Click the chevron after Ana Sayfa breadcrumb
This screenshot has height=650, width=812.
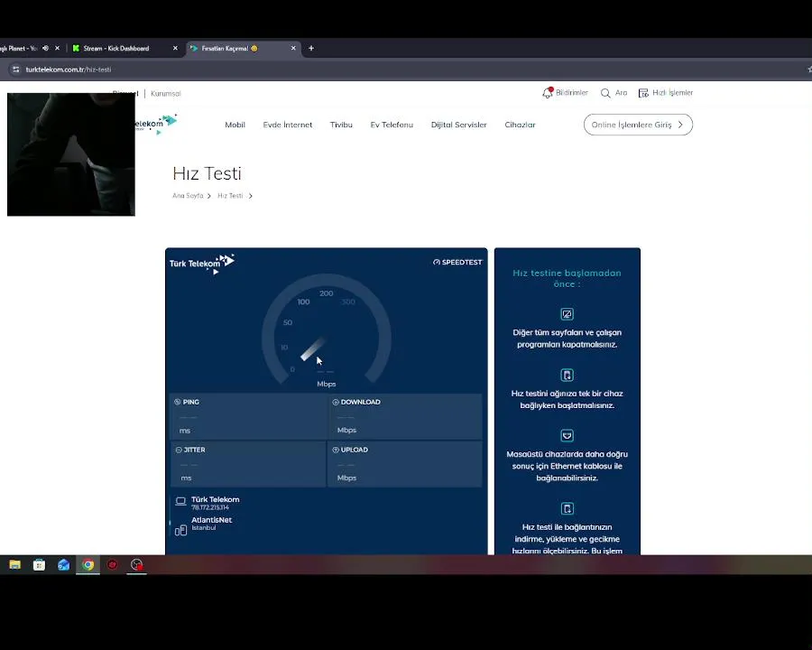click(x=209, y=196)
